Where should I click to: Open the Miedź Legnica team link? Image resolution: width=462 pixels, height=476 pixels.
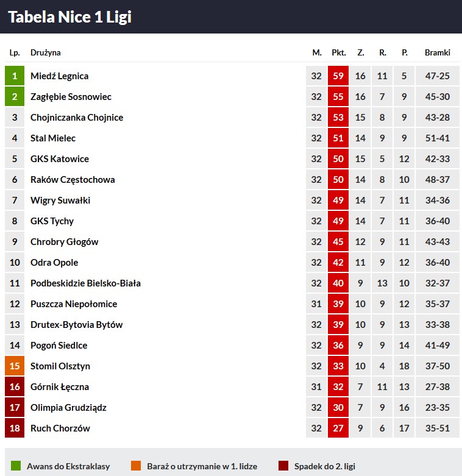59,76
